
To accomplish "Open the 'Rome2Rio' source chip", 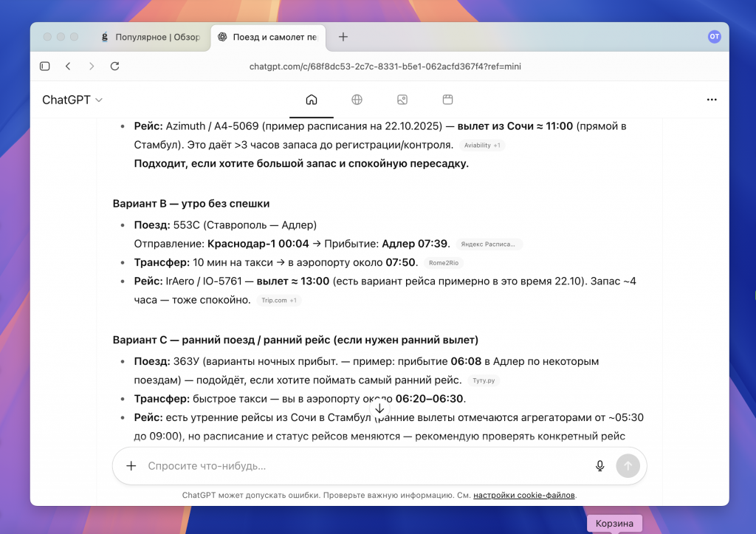I will tap(444, 263).
